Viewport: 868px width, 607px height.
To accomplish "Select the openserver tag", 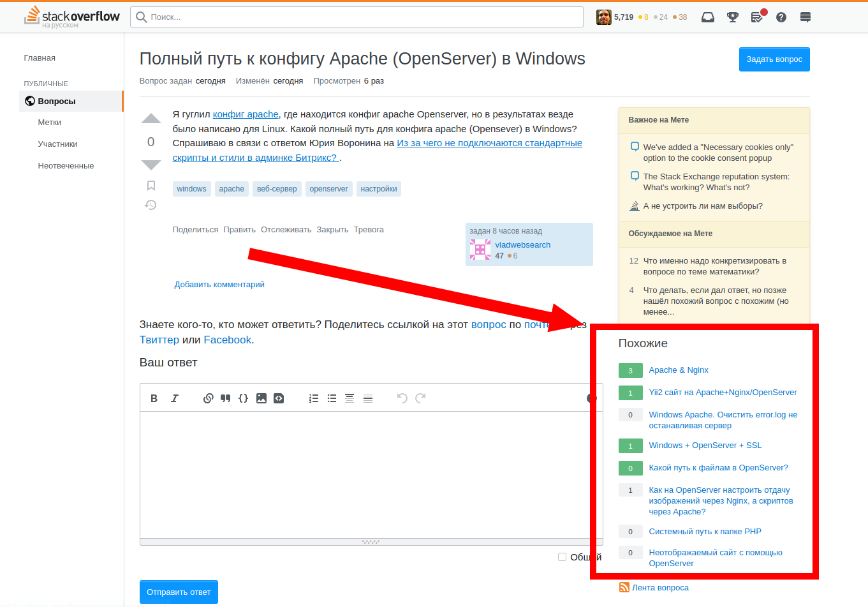I will [329, 189].
